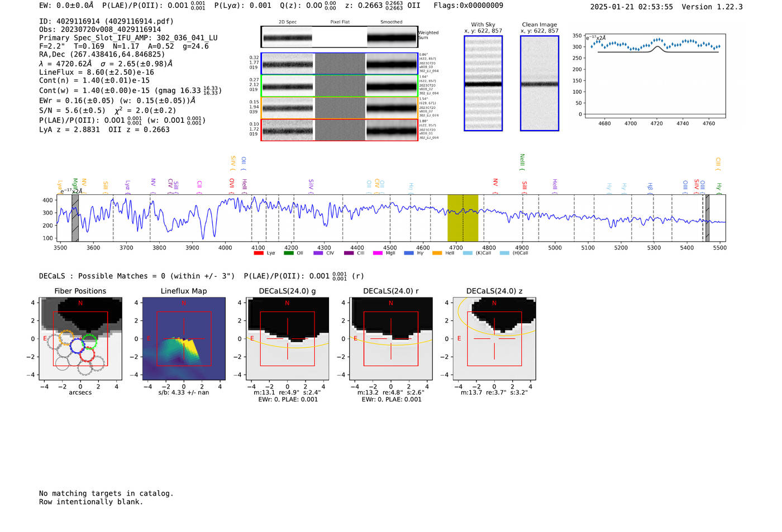This screenshot has width=782, height=532.
Task: Click the orange dashed fiber circle
Action: 66,338
